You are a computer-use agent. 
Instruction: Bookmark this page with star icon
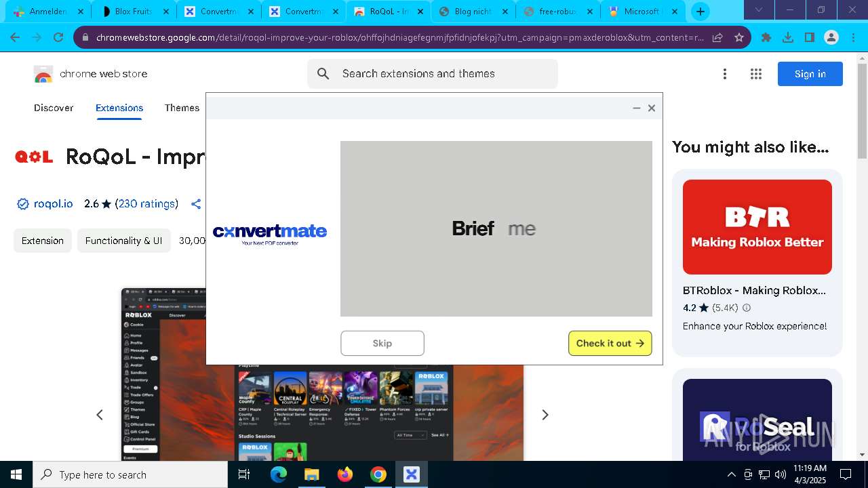click(x=739, y=37)
